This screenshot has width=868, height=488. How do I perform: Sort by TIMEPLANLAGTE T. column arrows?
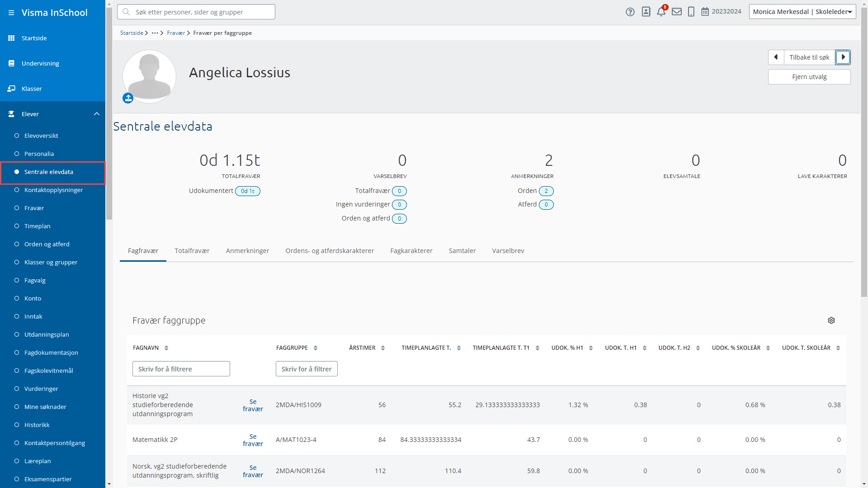[x=459, y=348]
